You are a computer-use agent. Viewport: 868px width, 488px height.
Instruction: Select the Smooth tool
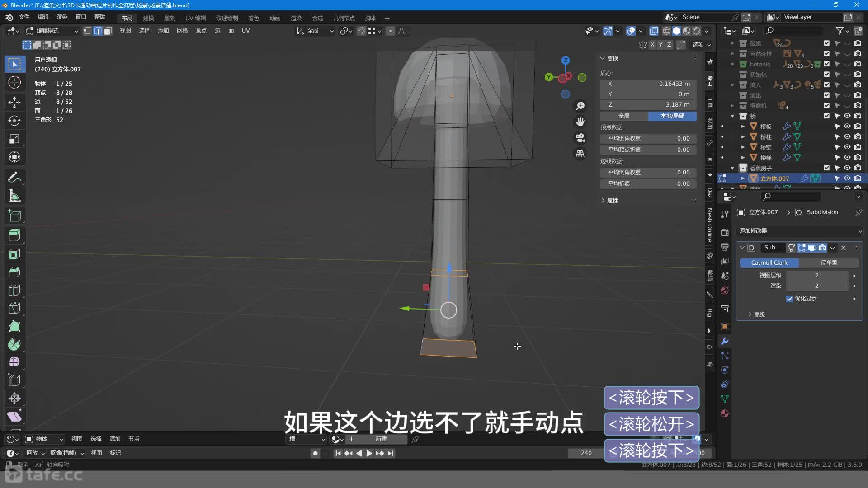click(14, 362)
